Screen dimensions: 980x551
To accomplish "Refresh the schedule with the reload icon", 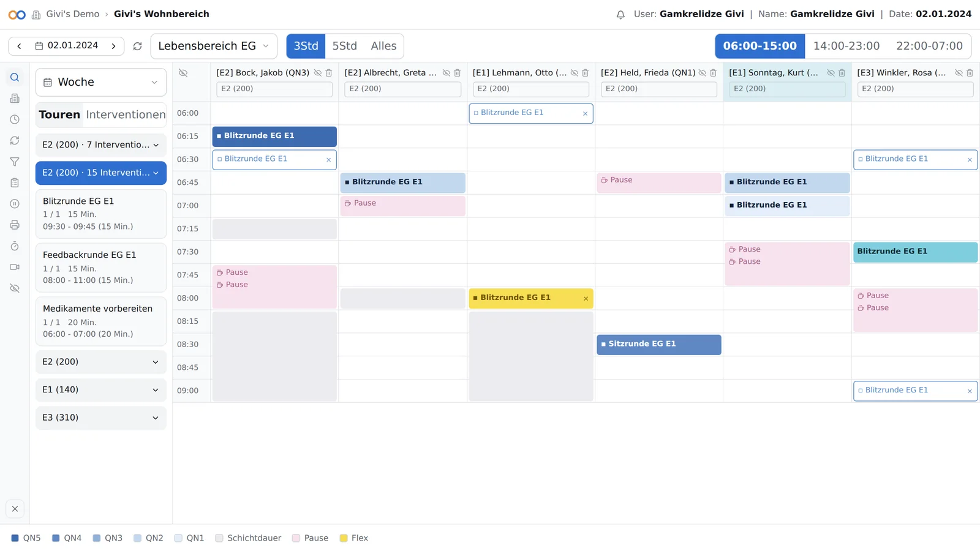I will coord(137,46).
